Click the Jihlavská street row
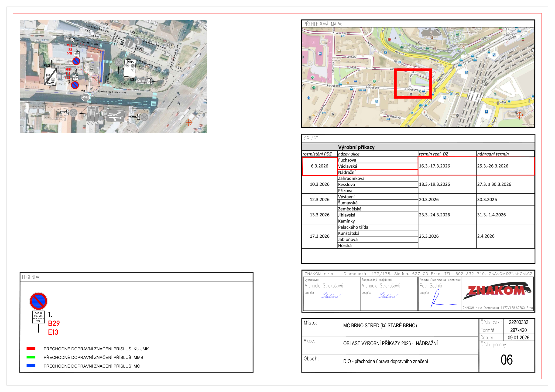The image size is (555, 392). coord(378,215)
